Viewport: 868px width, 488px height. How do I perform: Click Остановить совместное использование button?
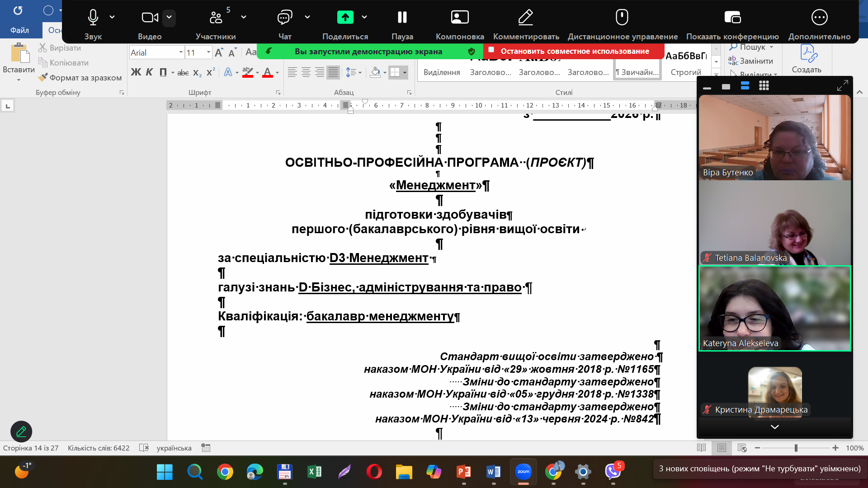(574, 51)
